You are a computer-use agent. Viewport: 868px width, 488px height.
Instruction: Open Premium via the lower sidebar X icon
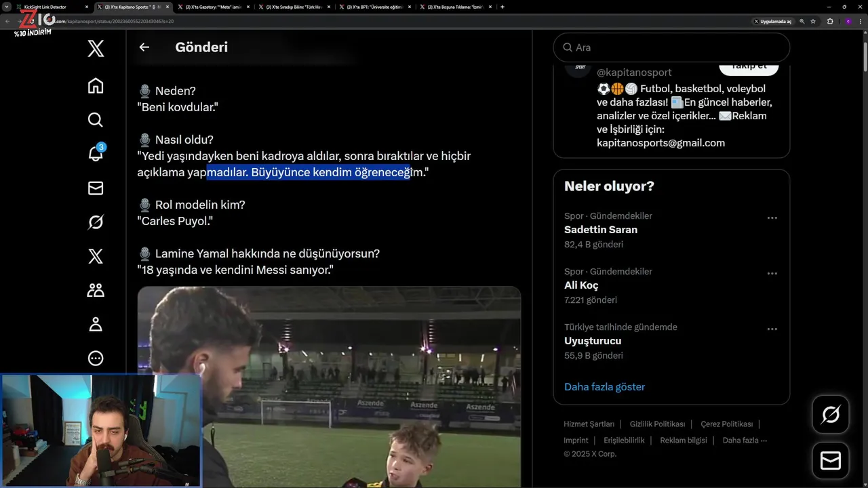96,256
